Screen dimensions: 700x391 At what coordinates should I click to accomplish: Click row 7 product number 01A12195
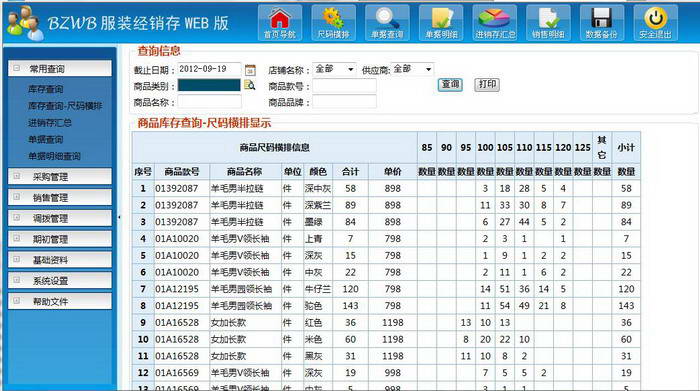click(182, 289)
